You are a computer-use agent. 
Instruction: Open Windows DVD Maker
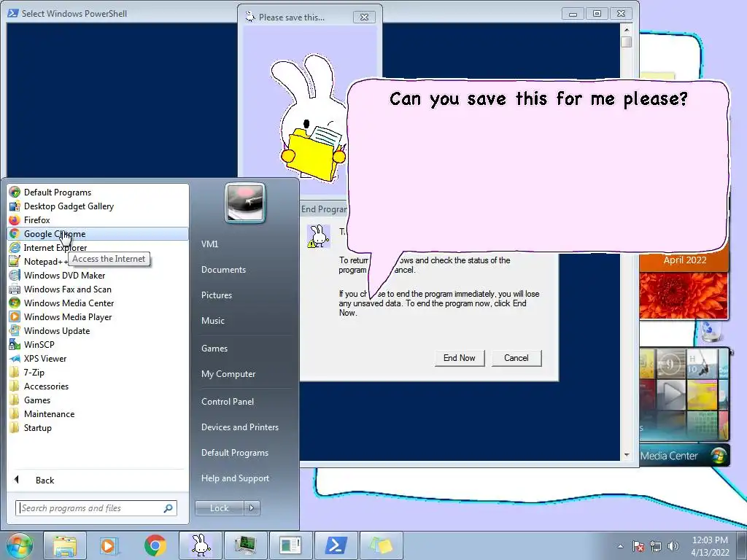click(98, 275)
